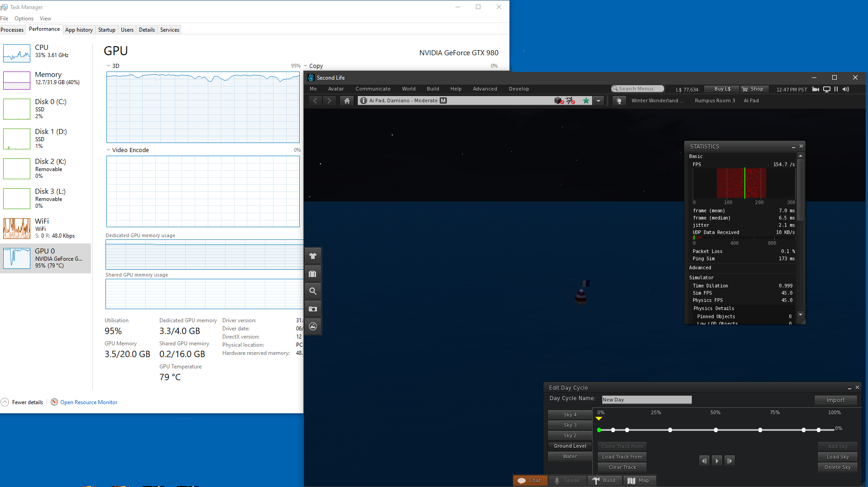Open location info icon beside Ai Pad, Damiano

(364, 100)
